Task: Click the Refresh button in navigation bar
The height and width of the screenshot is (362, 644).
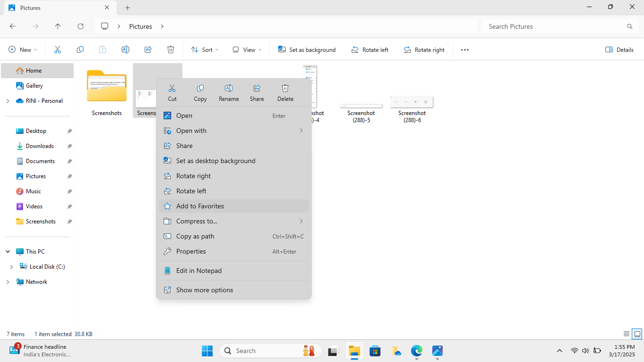Action: (x=81, y=26)
